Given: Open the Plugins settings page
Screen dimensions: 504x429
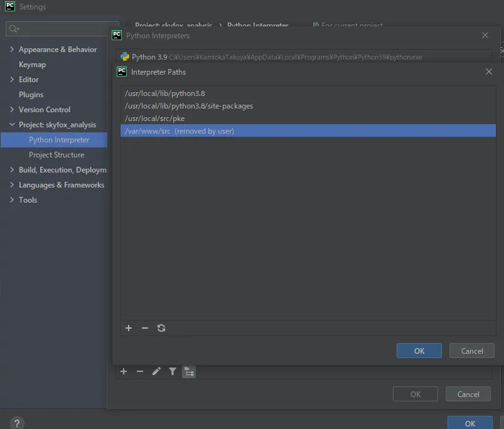Looking at the screenshot, I should coord(31,95).
